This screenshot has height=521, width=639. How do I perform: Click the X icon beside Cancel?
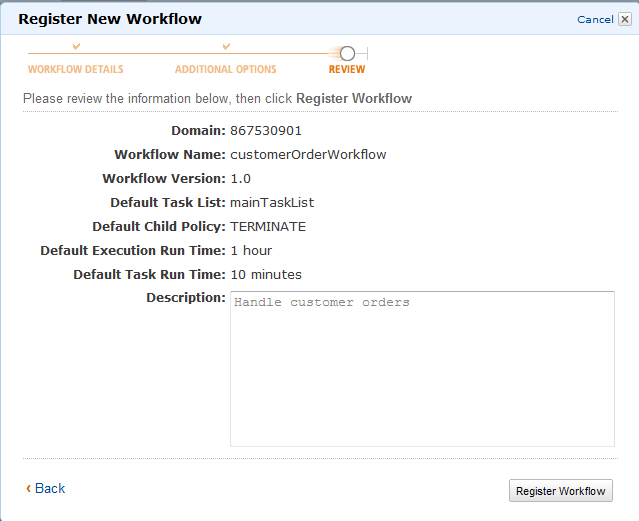pyautogui.click(x=624, y=19)
